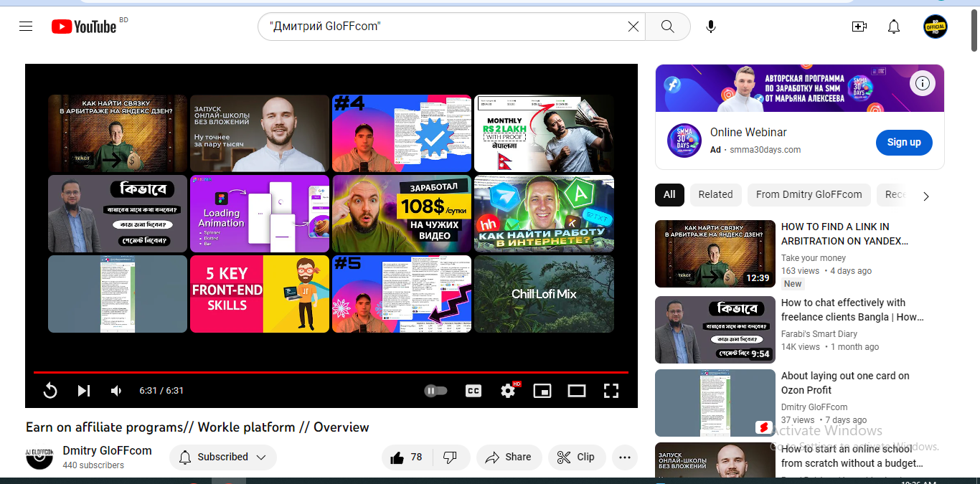The height and width of the screenshot is (484, 980).
Task: Open more actions three-dot menu
Action: tap(625, 457)
